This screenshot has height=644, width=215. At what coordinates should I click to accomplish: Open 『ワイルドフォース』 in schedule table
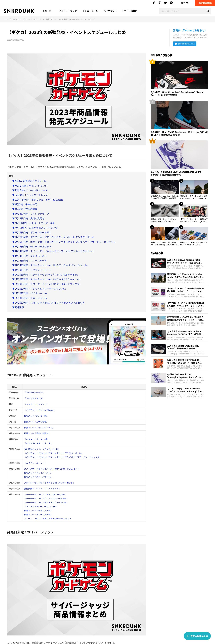[34, 398]
